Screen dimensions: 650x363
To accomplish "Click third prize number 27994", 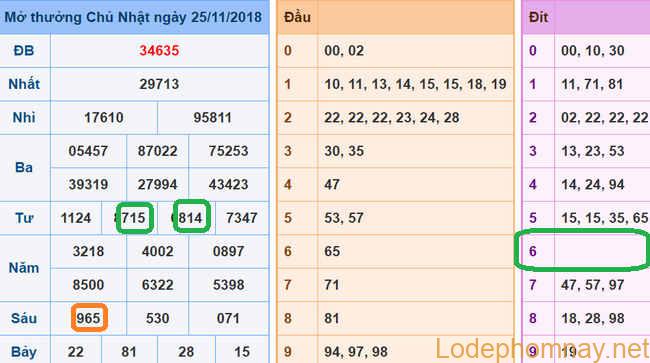I will [158, 184].
